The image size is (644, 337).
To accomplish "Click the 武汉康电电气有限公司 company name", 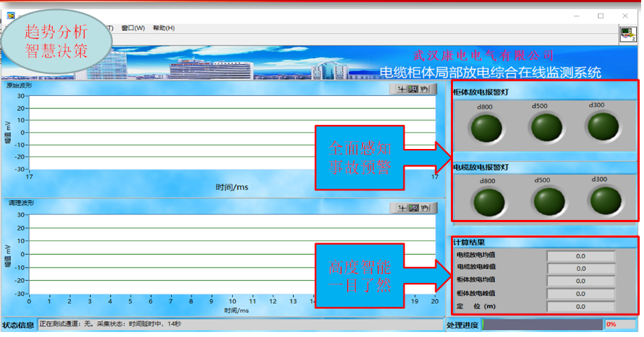I will pos(484,55).
